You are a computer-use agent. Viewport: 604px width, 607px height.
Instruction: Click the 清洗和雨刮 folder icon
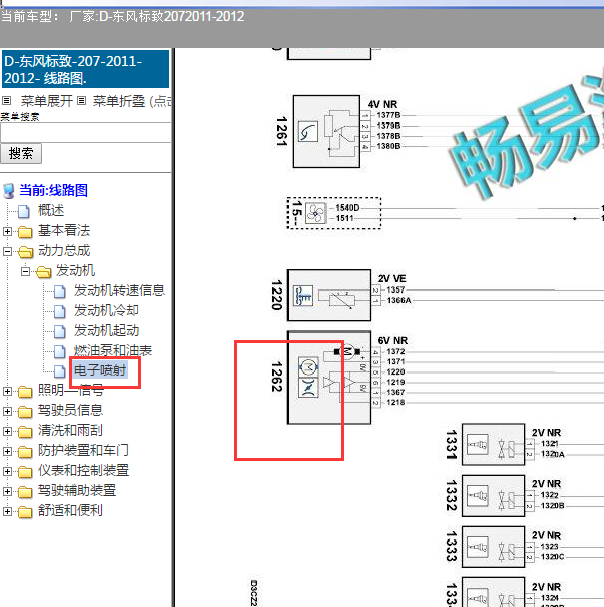[x=25, y=432]
